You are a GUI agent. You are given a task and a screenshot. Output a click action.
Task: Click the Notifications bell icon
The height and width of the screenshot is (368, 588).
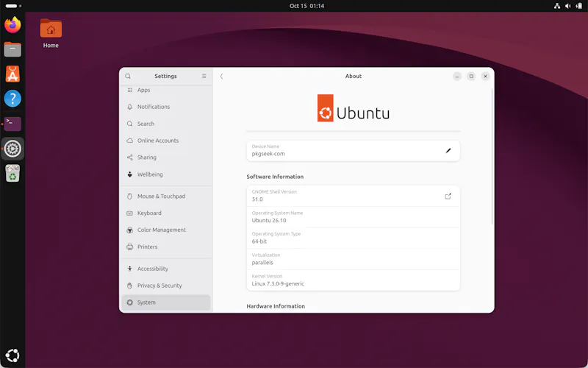[130, 107]
